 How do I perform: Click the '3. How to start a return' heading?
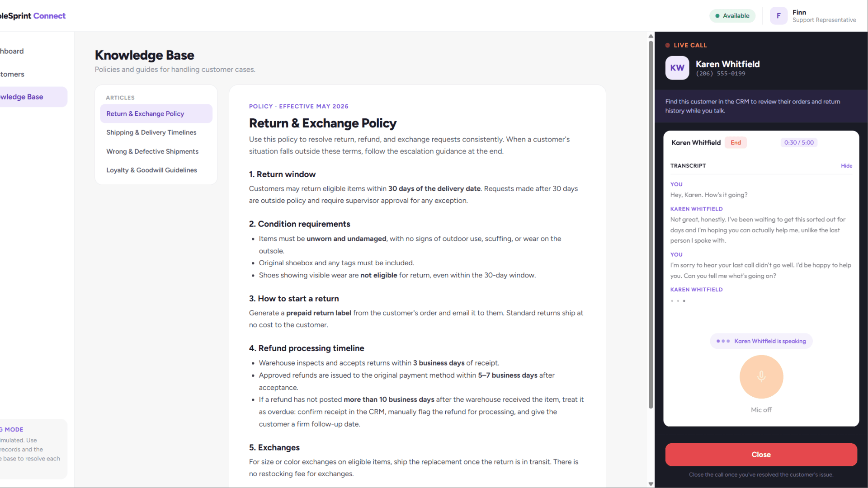(294, 299)
